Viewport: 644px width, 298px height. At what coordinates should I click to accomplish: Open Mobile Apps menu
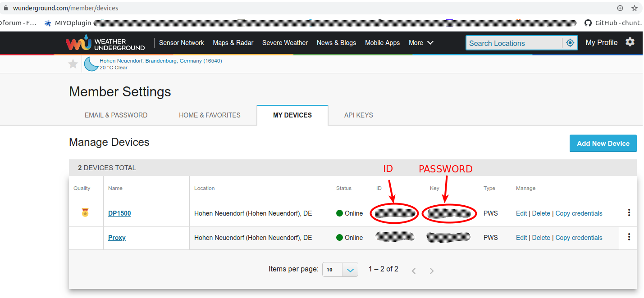[x=382, y=43]
